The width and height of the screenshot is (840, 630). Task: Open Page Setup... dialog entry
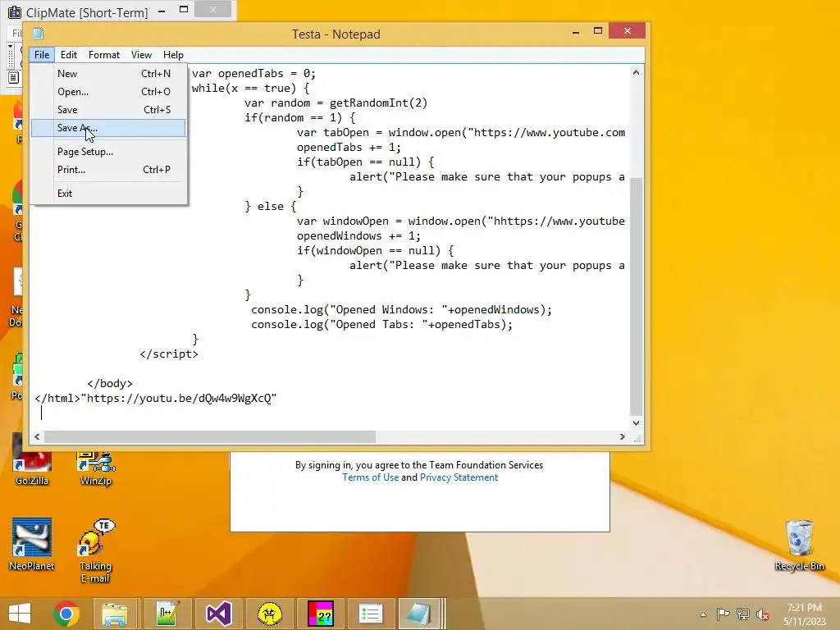[x=108, y=152]
